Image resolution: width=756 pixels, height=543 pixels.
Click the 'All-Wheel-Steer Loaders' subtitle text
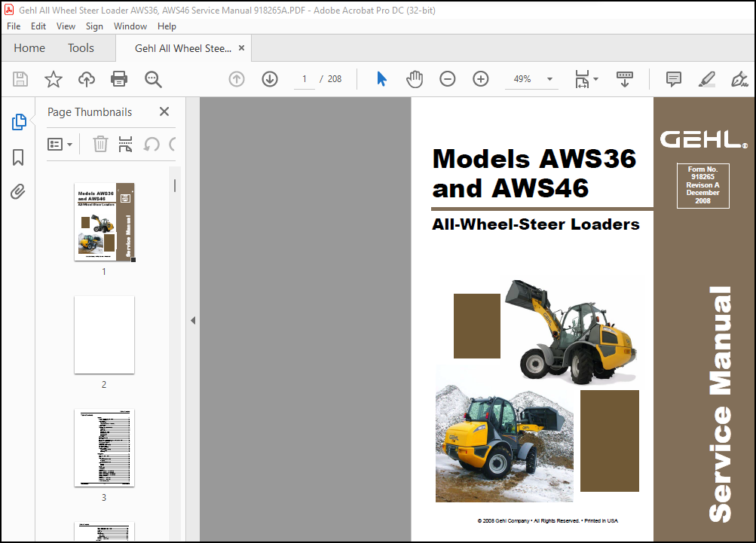(x=536, y=224)
